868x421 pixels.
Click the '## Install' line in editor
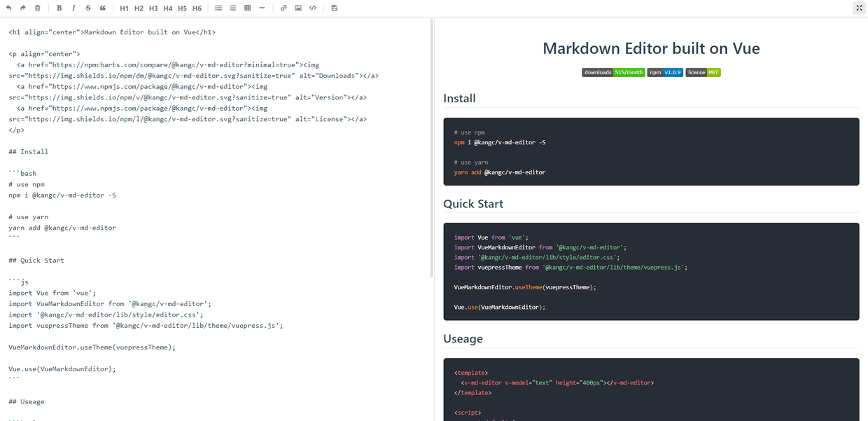point(29,151)
